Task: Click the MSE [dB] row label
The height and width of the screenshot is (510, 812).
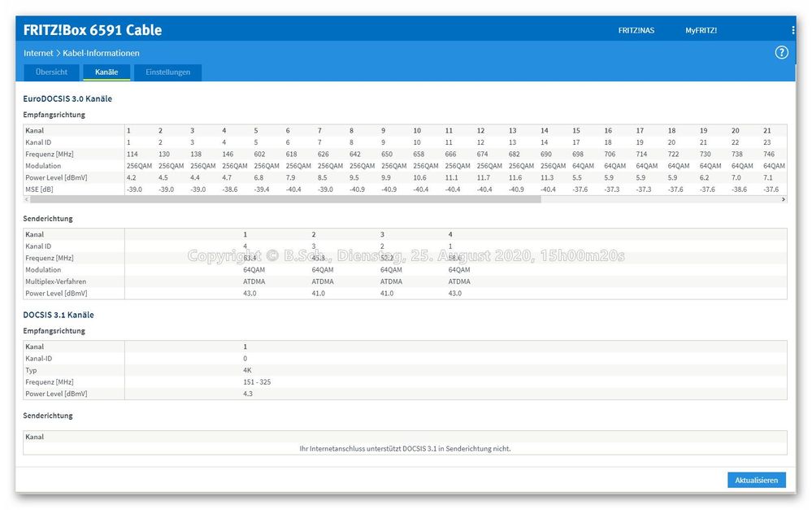Action: coord(39,190)
